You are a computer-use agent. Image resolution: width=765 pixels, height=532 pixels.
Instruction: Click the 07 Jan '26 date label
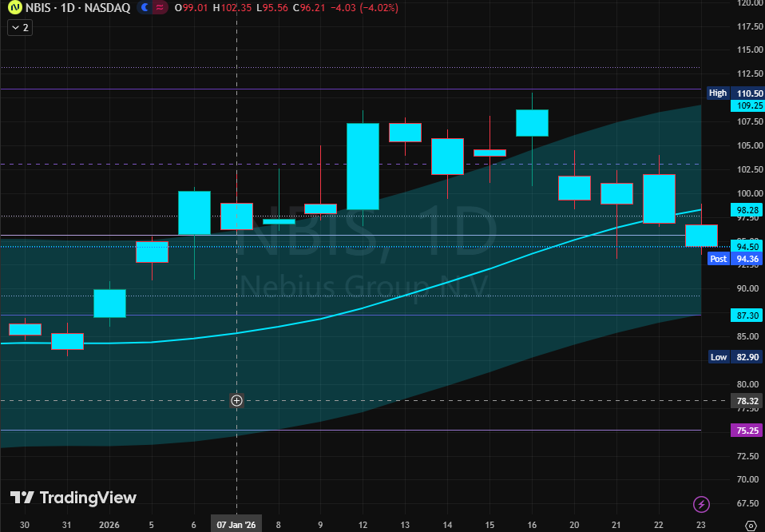(236, 525)
